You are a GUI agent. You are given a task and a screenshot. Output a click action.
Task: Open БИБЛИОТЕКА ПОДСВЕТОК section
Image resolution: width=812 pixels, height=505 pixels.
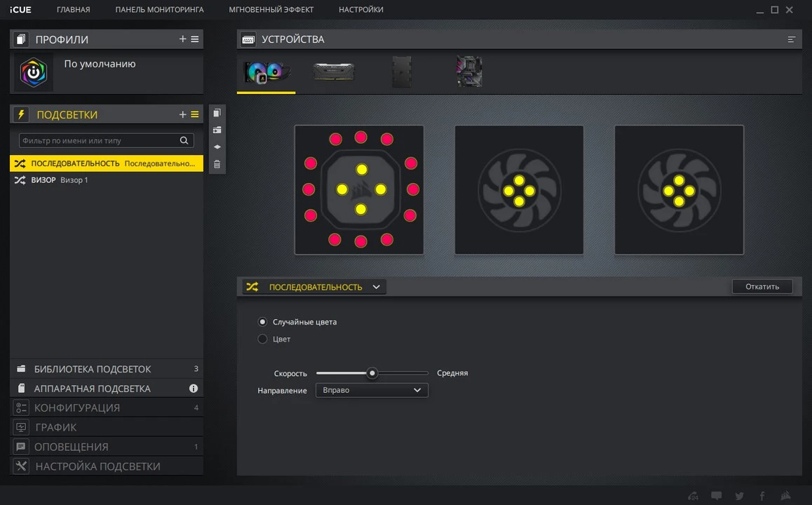(106, 369)
